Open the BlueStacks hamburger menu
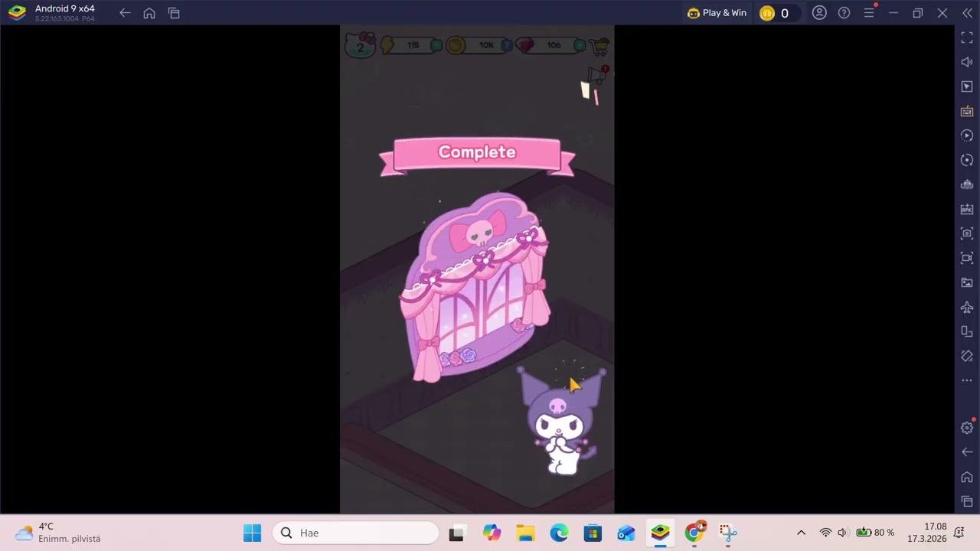The image size is (980, 551). [869, 13]
